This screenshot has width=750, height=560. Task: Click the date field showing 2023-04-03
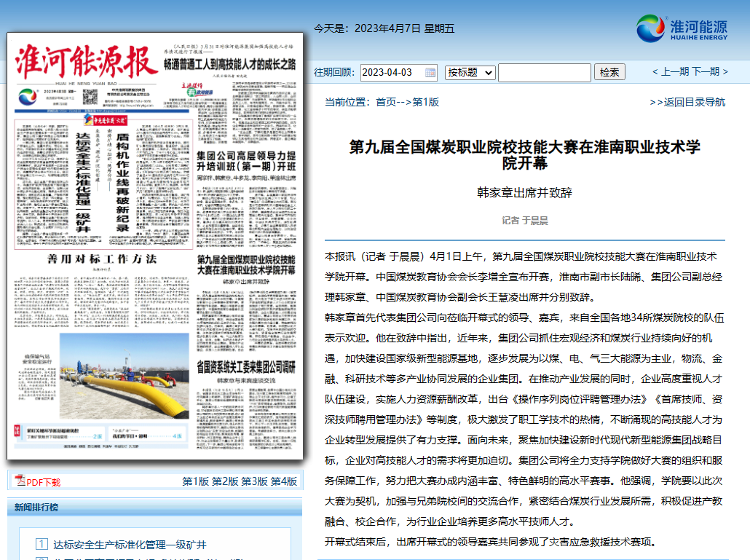pyautogui.click(x=398, y=73)
